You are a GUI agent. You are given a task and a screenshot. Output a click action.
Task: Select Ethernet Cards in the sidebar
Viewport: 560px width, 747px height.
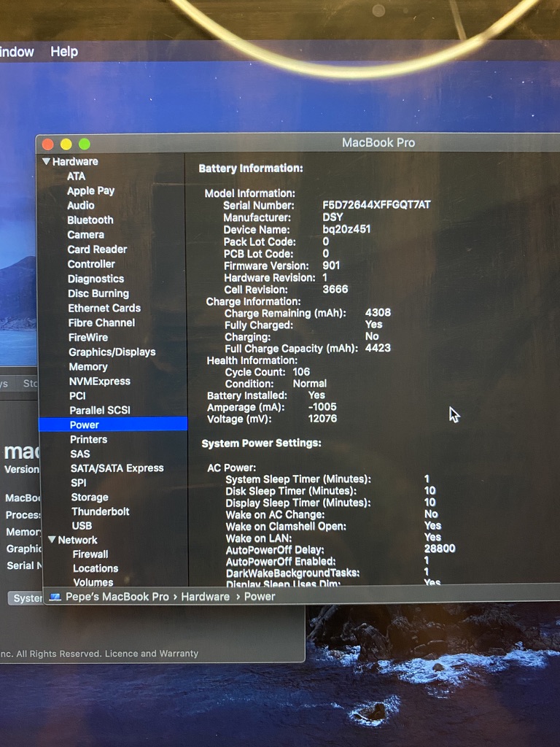click(104, 309)
